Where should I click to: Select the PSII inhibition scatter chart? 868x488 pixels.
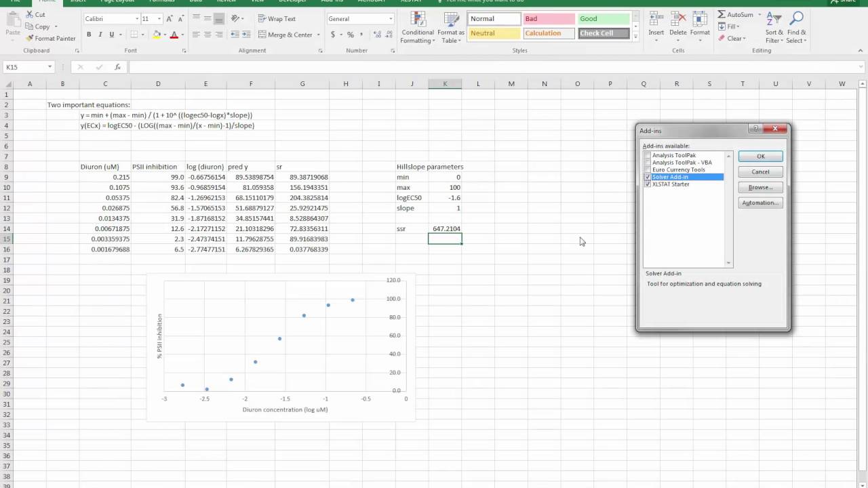tap(280, 348)
